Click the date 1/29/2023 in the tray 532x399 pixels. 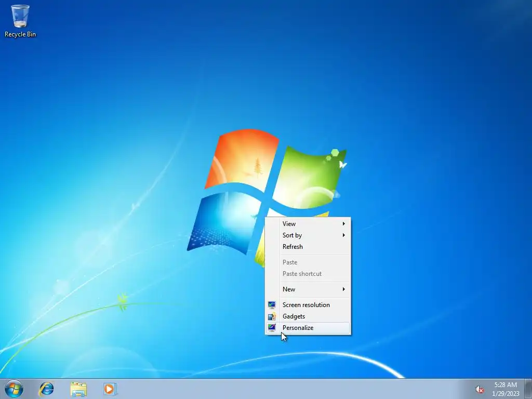(506, 394)
